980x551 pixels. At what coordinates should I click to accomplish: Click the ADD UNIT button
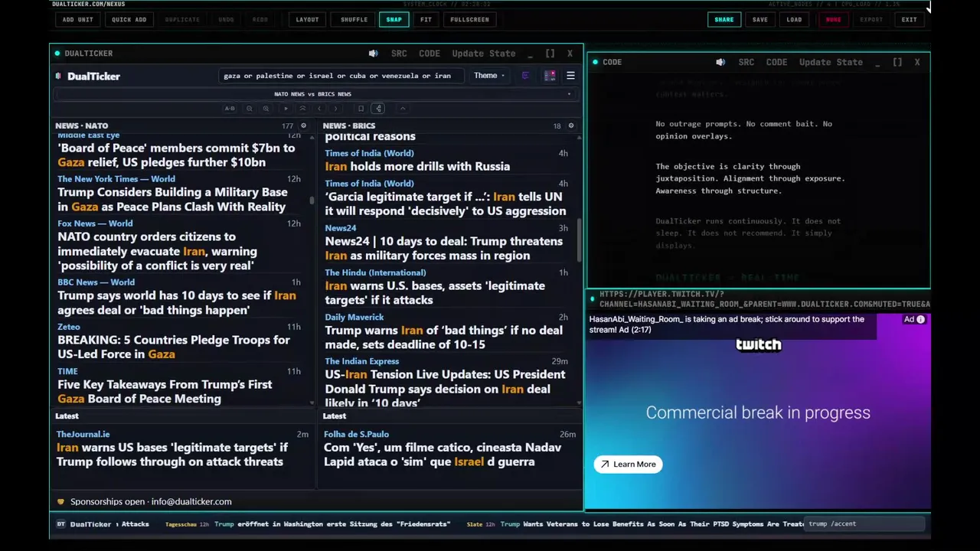[78, 19]
